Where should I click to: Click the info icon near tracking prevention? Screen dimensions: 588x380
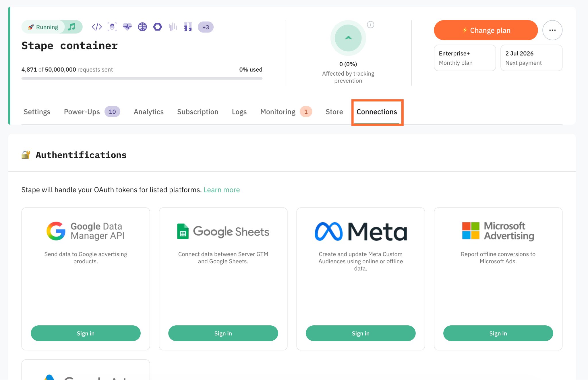[371, 25]
